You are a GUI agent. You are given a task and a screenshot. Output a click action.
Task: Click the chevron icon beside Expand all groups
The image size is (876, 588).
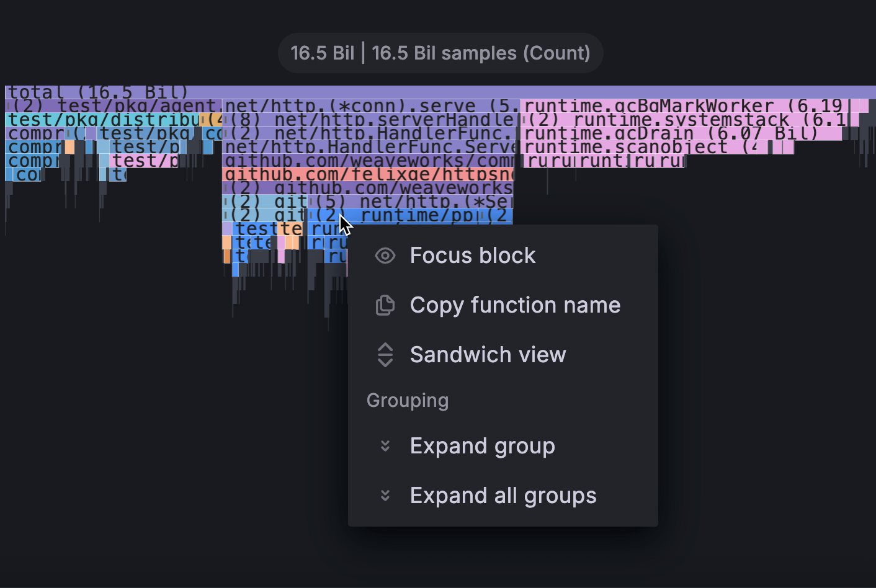(x=385, y=495)
